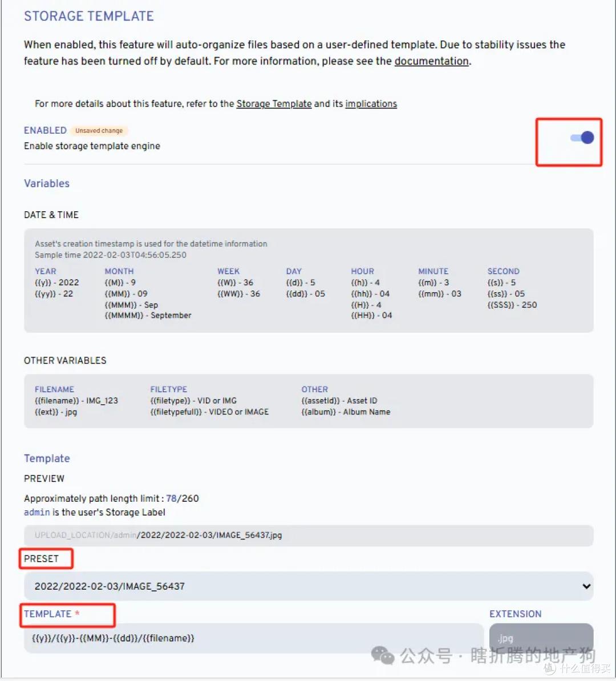Click the Template section heading
The height and width of the screenshot is (681, 616).
(x=47, y=458)
